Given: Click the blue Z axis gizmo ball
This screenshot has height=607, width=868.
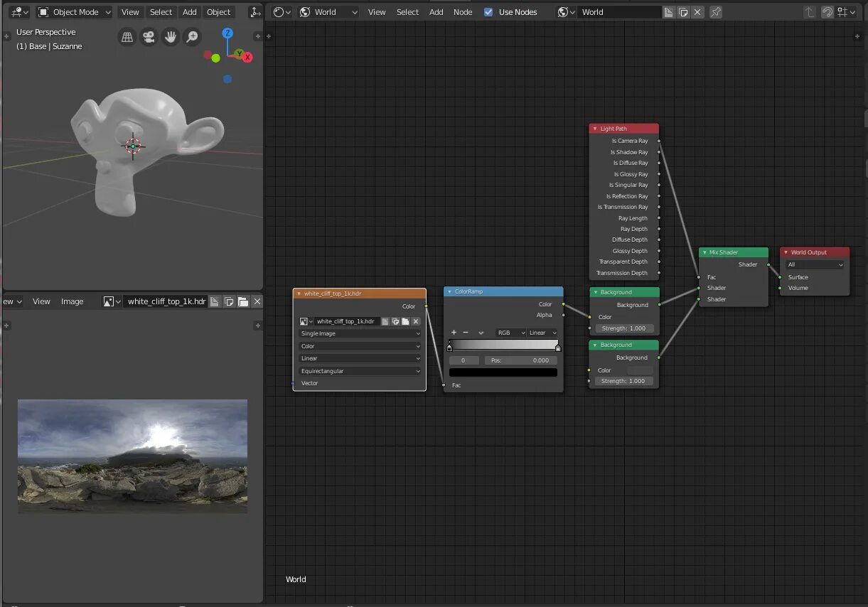Looking at the screenshot, I should pyautogui.click(x=227, y=33).
